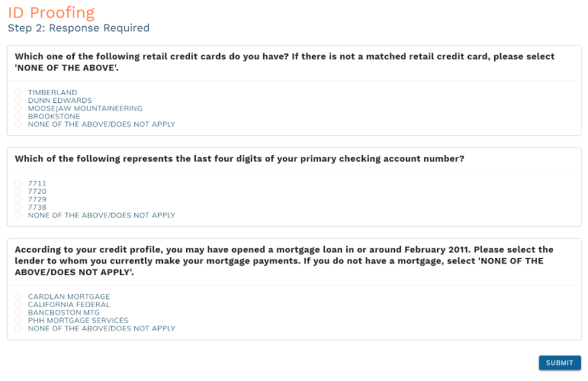The height and width of the screenshot is (381, 588).
Task: Choose NONE OF THE ABOVE for mortgage lender
Action: click(x=18, y=328)
